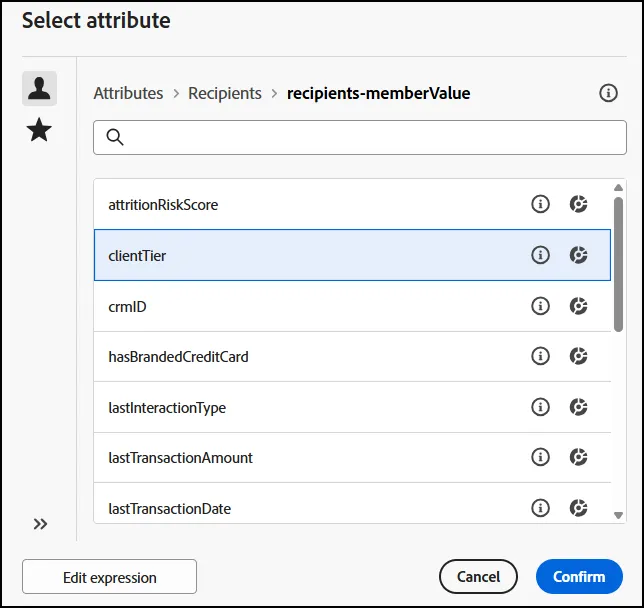Select the attritionRiskScore attribute

[352, 204]
